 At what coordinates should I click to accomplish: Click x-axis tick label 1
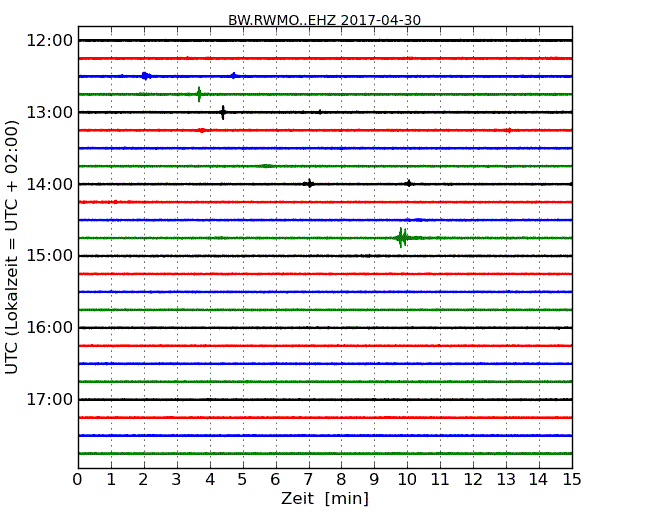point(111,480)
